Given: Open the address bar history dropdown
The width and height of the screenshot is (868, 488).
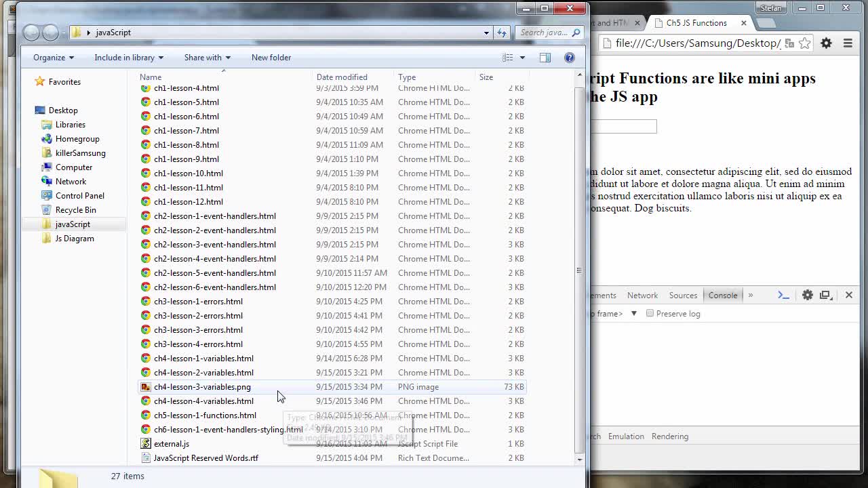Looking at the screenshot, I should [486, 33].
